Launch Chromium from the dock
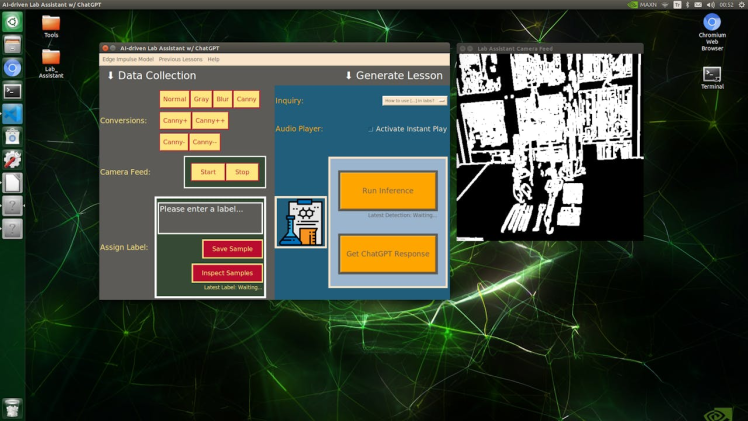748x421 pixels. (x=12, y=68)
